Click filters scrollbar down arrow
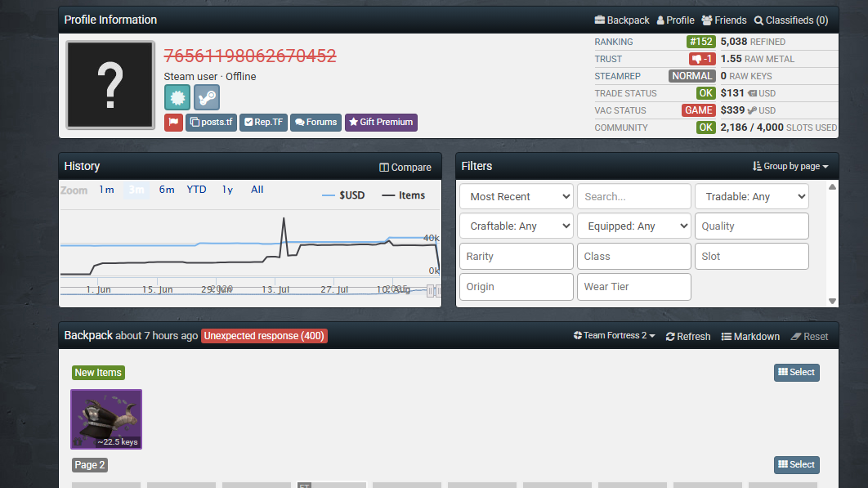The image size is (868, 488). (832, 302)
